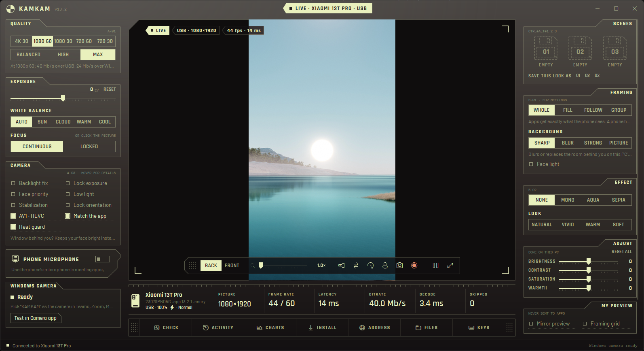644x351 pixels.
Task: Click the person icon in preview toolbar
Action: (385, 266)
